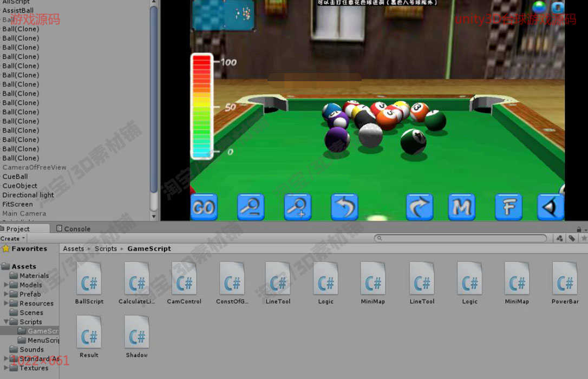
Task: Collapse the Scripts folder arrow
Action: click(x=5, y=322)
